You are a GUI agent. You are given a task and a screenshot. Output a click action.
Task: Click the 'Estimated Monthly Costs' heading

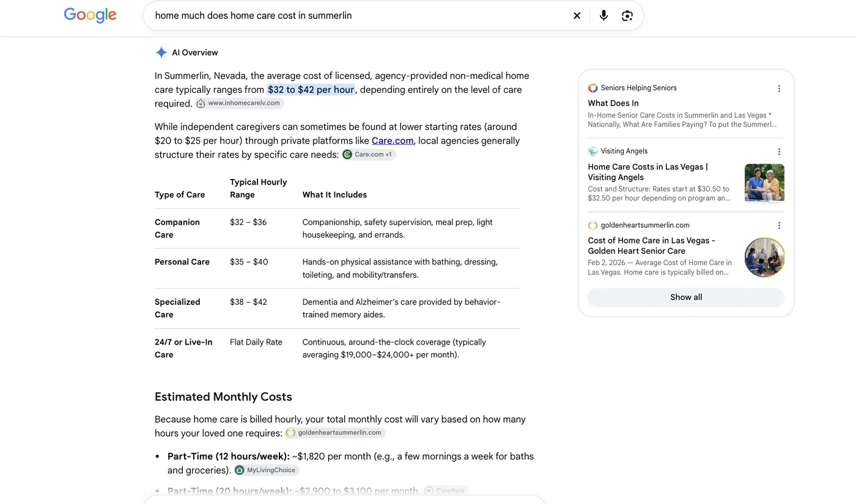223,397
